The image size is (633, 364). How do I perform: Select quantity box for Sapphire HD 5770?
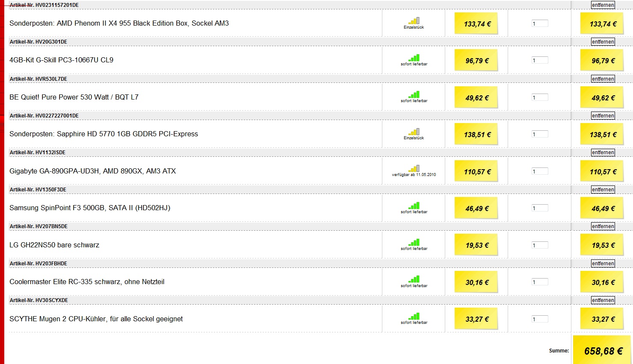(x=540, y=134)
